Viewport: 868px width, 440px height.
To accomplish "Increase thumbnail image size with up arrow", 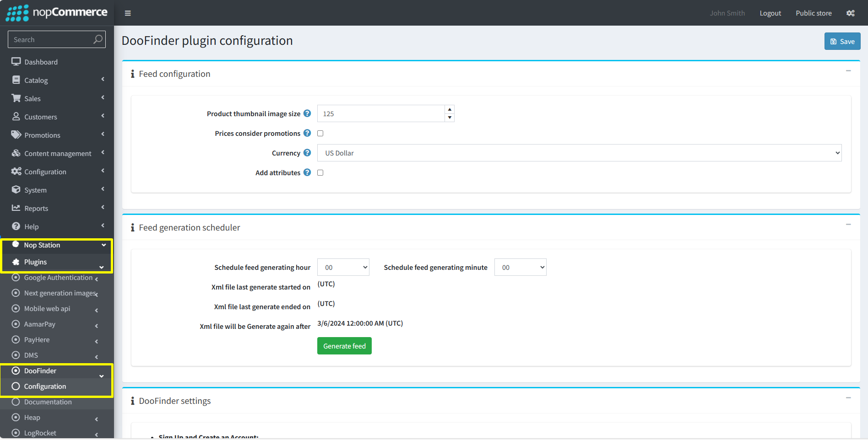I will [450, 109].
